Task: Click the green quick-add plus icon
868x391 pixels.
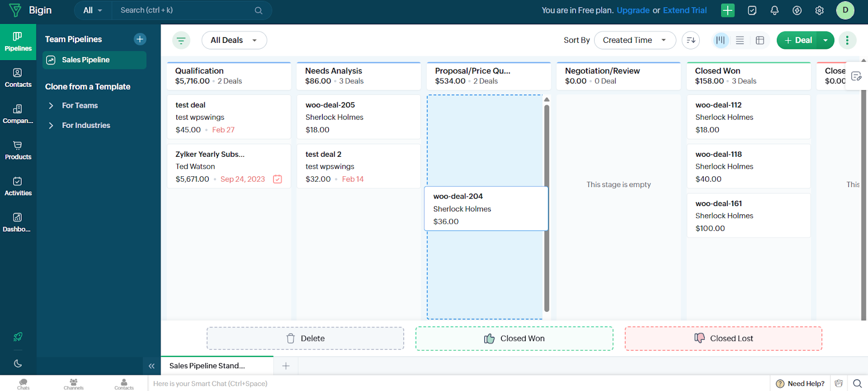Action: pos(727,10)
